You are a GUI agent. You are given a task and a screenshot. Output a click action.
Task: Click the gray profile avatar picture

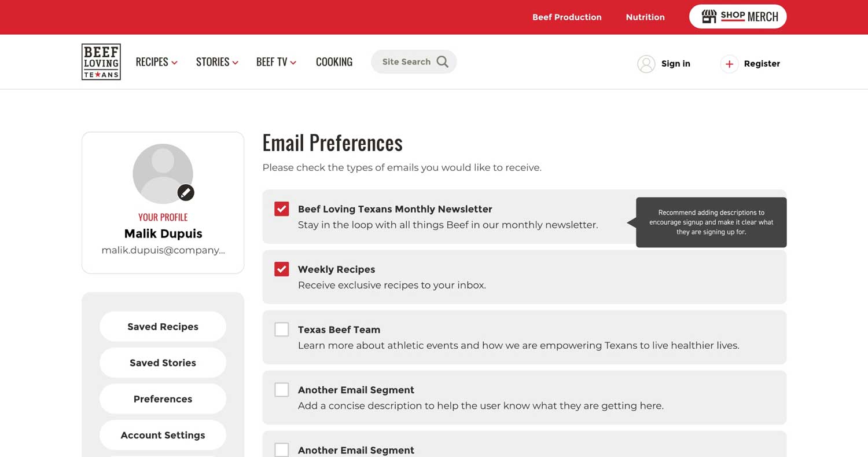pos(162,173)
